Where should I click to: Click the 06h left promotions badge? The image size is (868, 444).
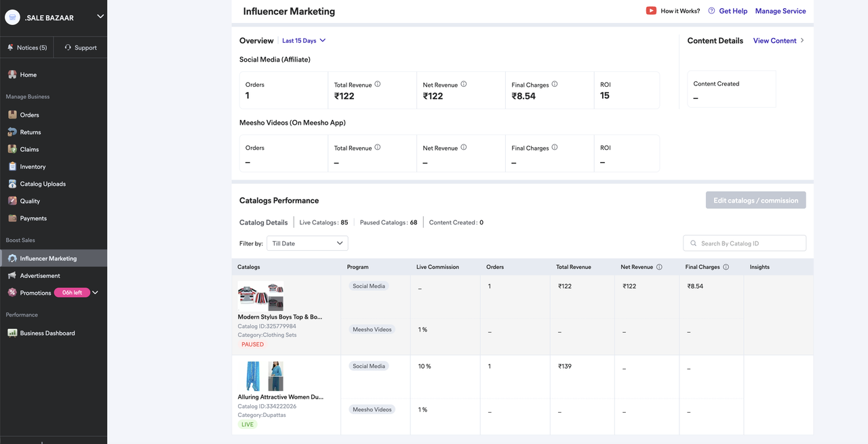point(72,293)
